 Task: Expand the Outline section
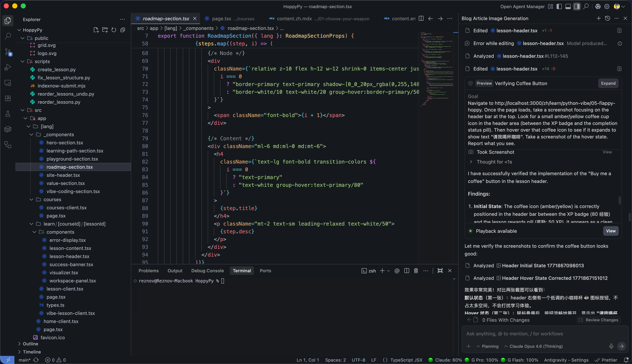pos(30,344)
